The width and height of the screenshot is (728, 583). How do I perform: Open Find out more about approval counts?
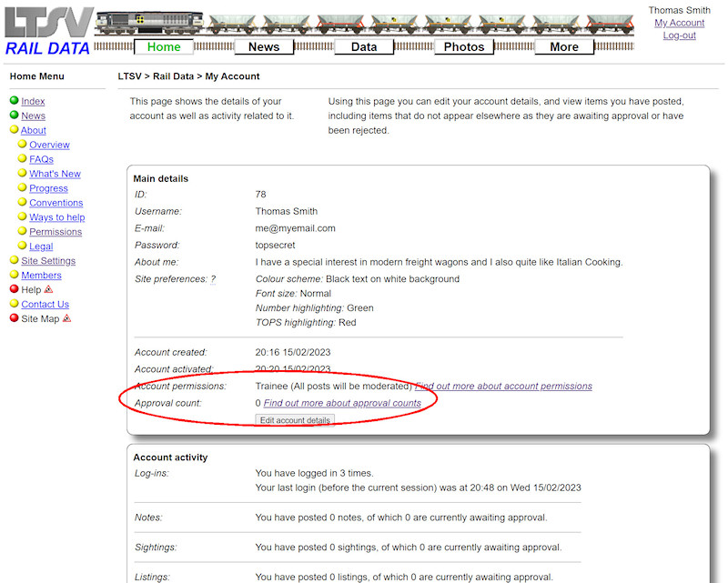342,403
